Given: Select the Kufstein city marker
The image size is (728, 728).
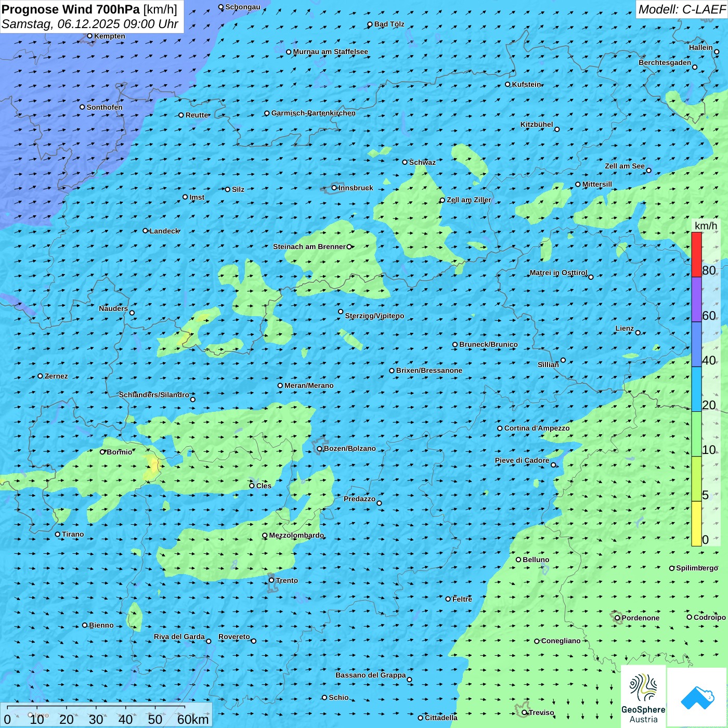Looking at the screenshot, I should [x=508, y=84].
